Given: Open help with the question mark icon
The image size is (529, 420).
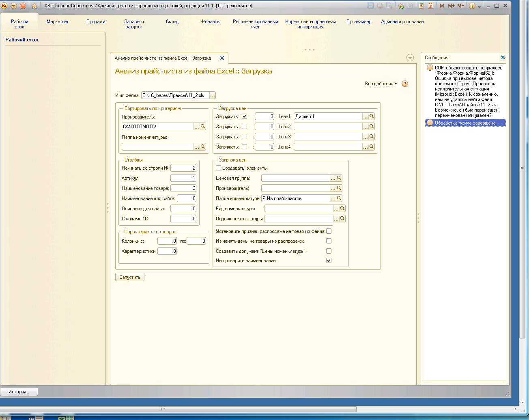Looking at the screenshot, I should tap(404, 84).
